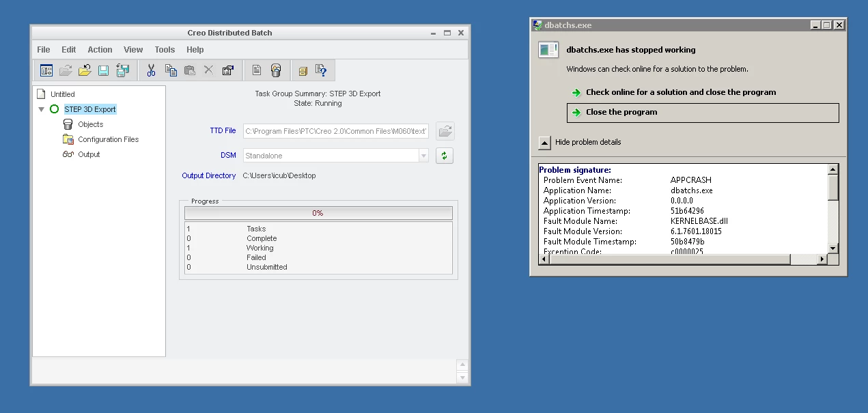
Task: Click the C:\Users\icub\Desktop path text
Action: pyautogui.click(x=279, y=176)
